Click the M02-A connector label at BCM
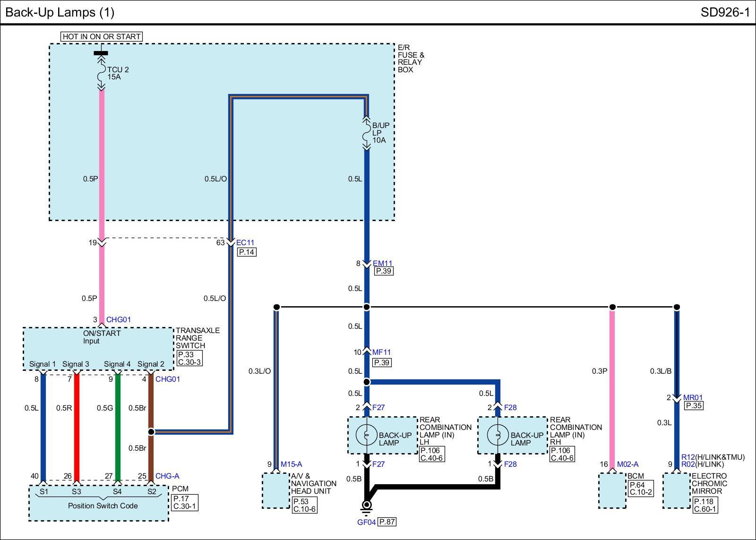This screenshot has height=540, width=756. click(x=627, y=464)
